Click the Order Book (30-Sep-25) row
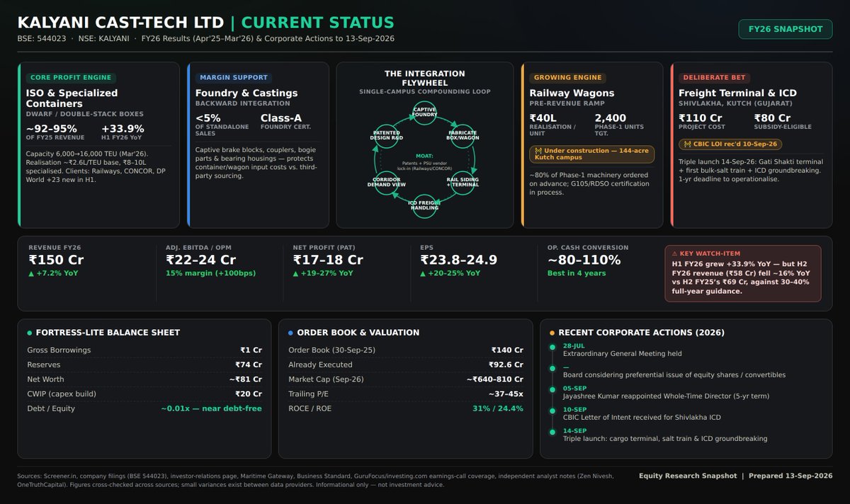850x504 pixels. [406, 350]
